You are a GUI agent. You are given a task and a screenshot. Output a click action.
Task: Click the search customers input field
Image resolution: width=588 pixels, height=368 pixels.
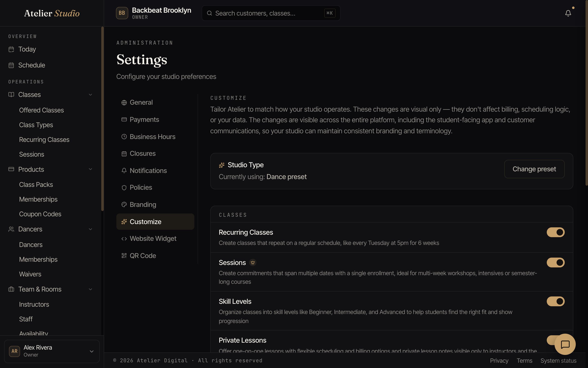click(271, 13)
